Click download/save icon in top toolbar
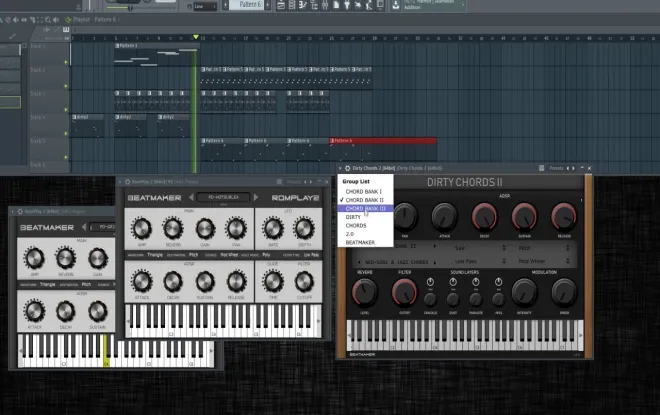Viewport: 660px width, 415px height. click(396, 5)
